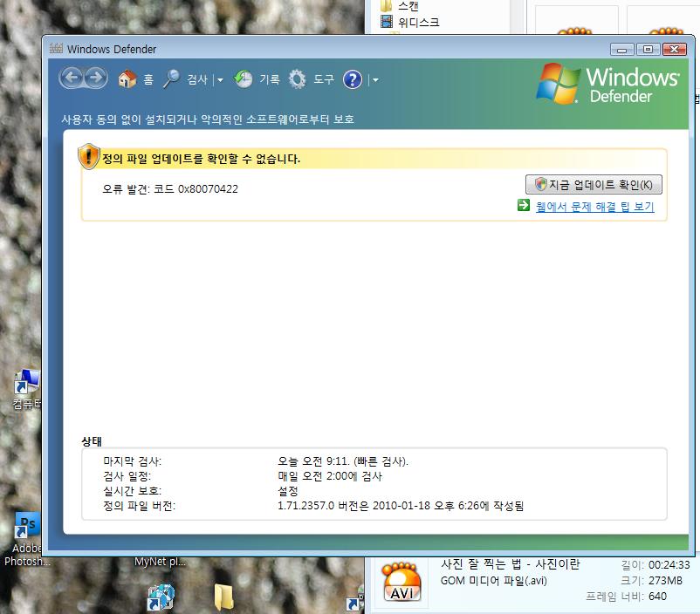
Task: Select real-time protection value 설정
Action: 287,491
